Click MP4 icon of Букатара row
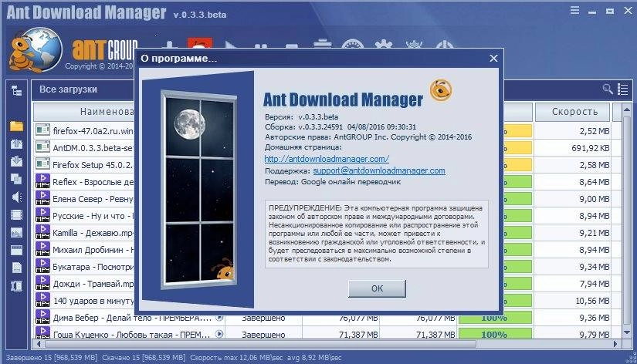637x364 pixels. 42,266
